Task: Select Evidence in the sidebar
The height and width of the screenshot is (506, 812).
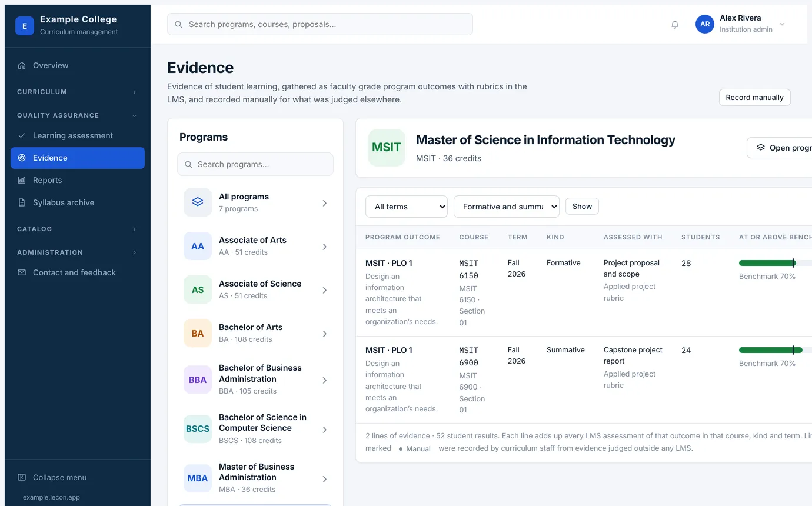Action: tap(78, 158)
